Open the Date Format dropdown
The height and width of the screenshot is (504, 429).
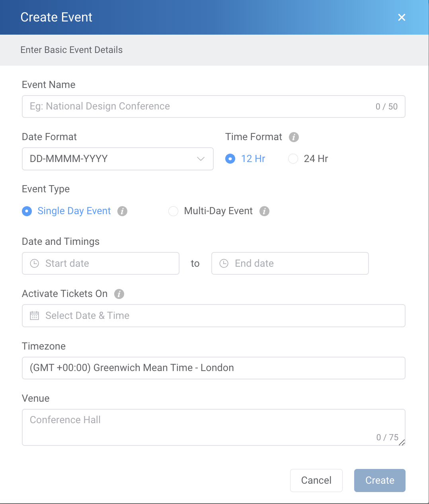click(x=118, y=158)
